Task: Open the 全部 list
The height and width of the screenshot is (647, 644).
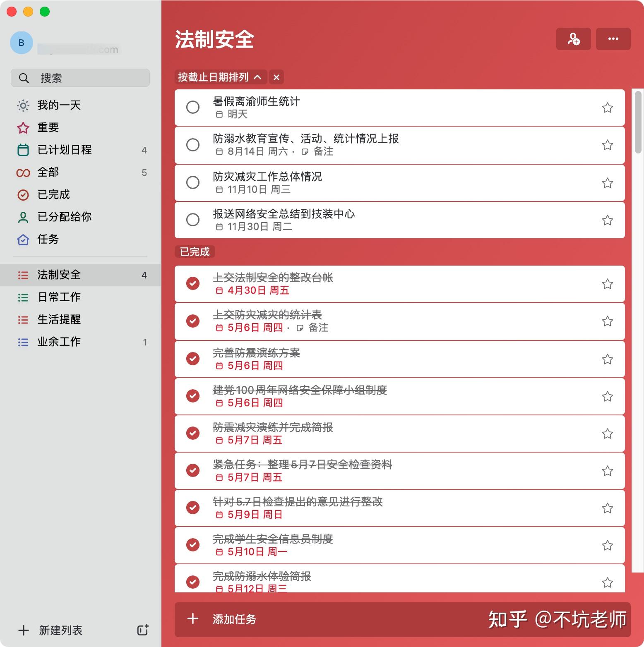Action: [x=80, y=172]
